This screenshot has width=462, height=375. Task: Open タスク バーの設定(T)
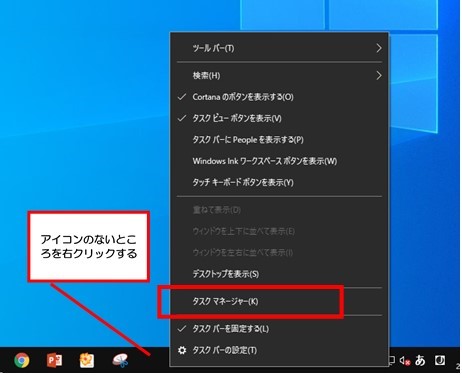pyautogui.click(x=279, y=350)
